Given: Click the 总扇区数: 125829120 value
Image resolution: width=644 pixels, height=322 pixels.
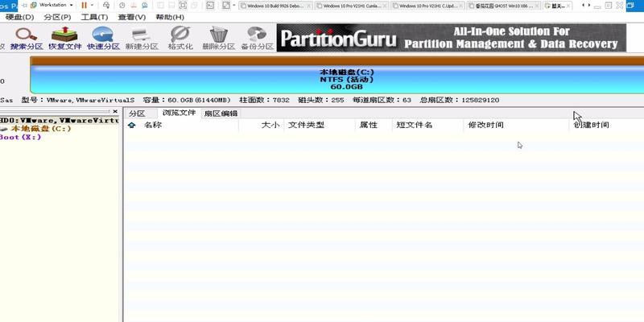Looking at the screenshot, I should [460, 100].
